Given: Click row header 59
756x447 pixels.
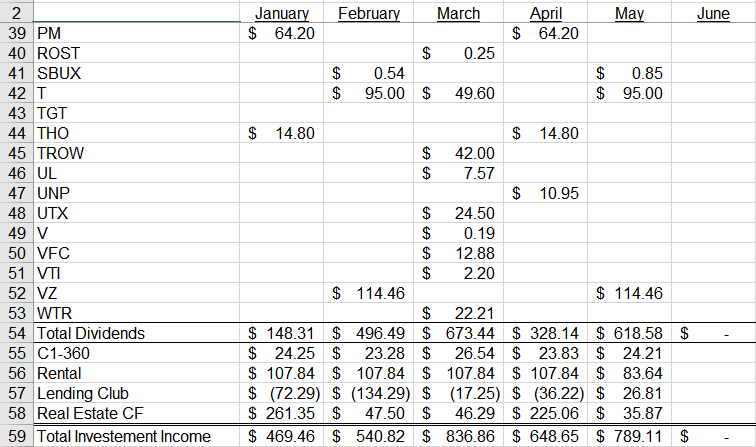Looking at the screenshot, I should click(16, 436).
